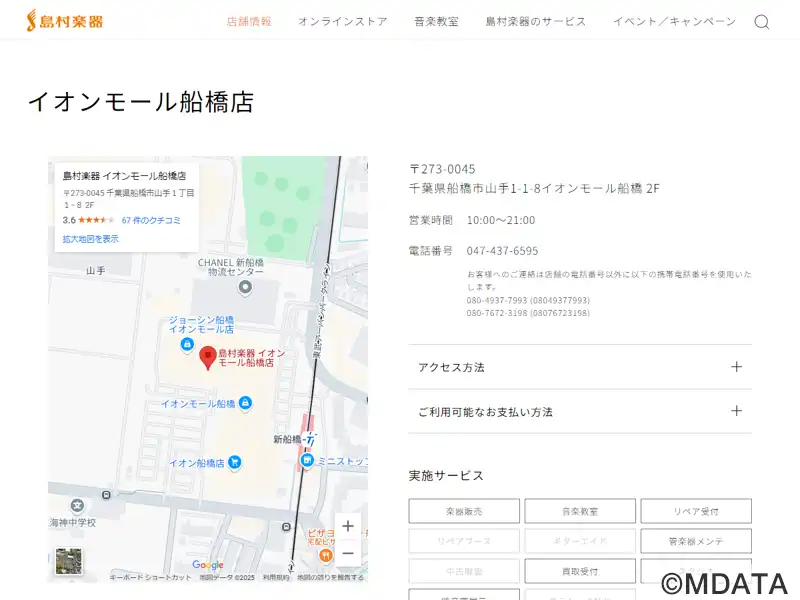Click the 島村楽器 logo
The image size is (800, 600).
65,21
